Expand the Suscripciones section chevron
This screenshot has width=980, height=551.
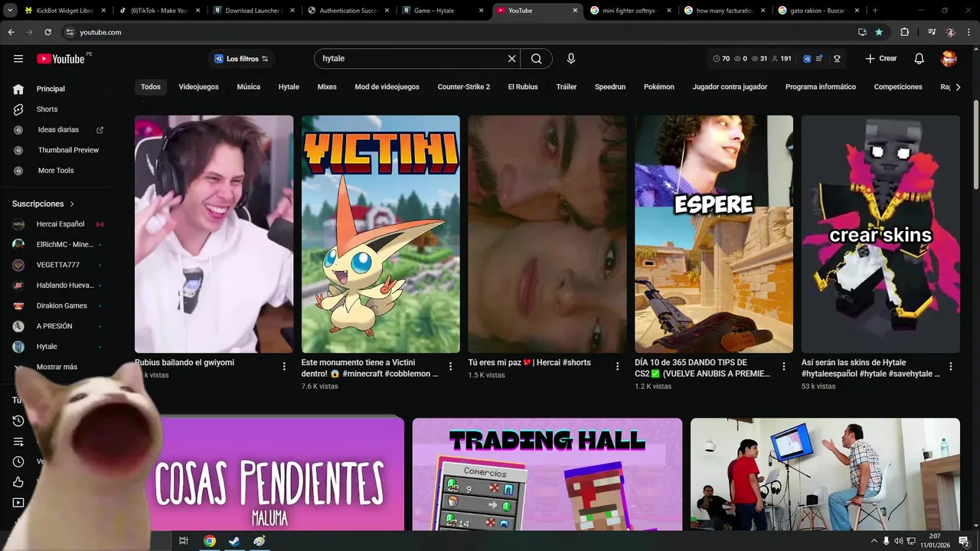click(72, 204)
